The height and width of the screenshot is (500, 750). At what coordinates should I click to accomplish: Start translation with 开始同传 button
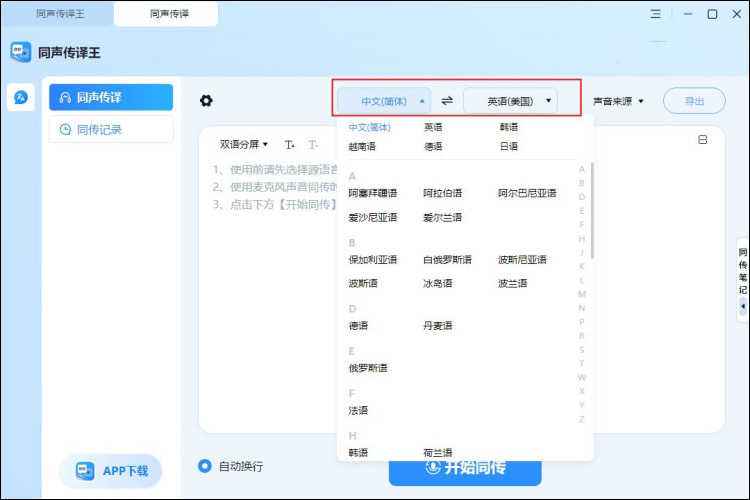[x=465, y=473]
